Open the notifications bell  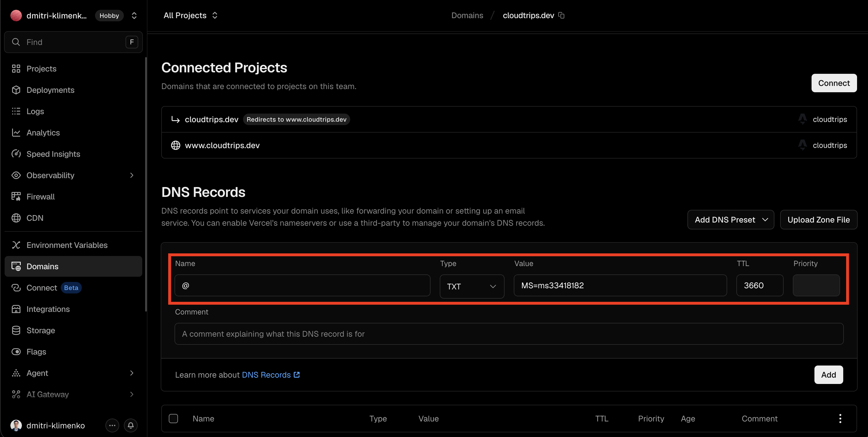click(x=131, y=425)
